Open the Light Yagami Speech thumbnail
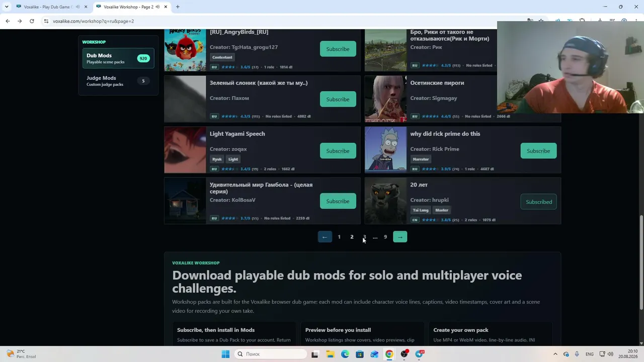This screenshot has height=362, width=644. pyautogui.click(x=185, y=150)
